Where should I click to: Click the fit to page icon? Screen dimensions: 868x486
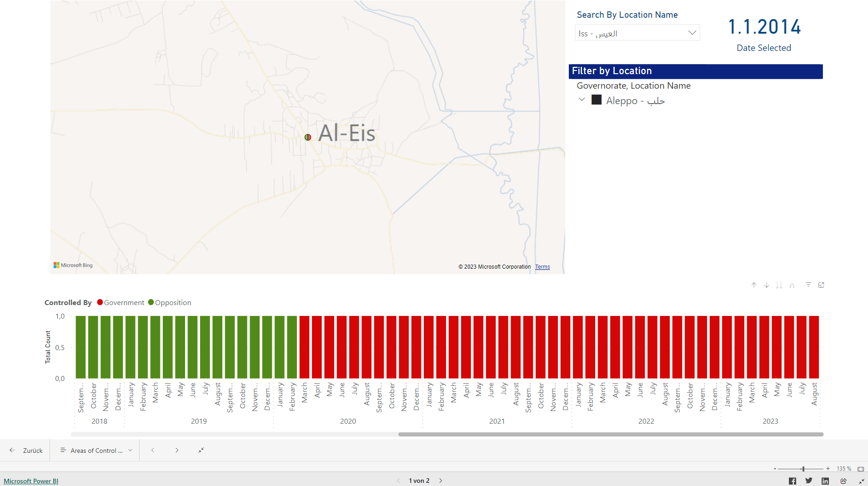(860, 469)
